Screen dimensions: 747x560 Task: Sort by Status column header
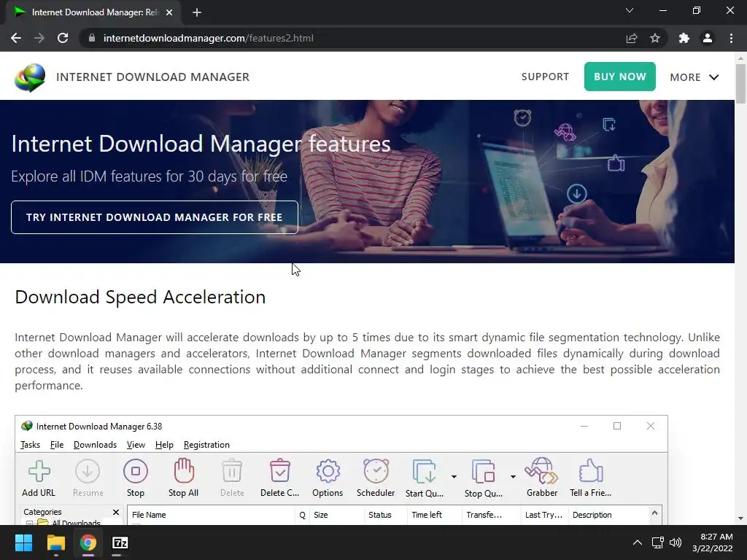click(385, 515)
